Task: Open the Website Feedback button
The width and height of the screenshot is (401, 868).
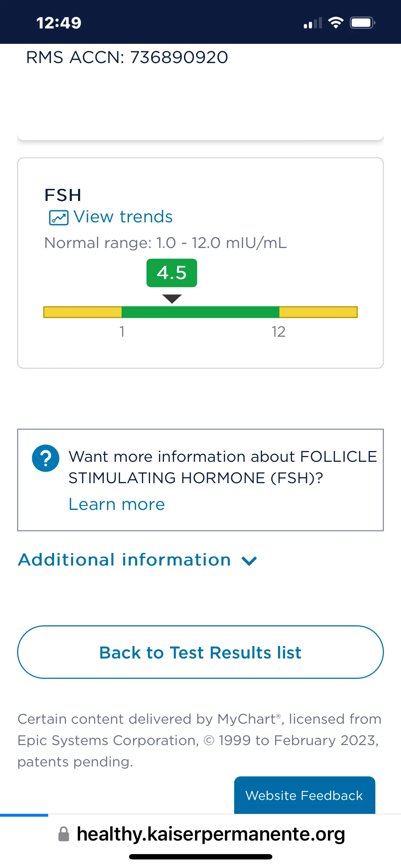Action: point(304,795)
